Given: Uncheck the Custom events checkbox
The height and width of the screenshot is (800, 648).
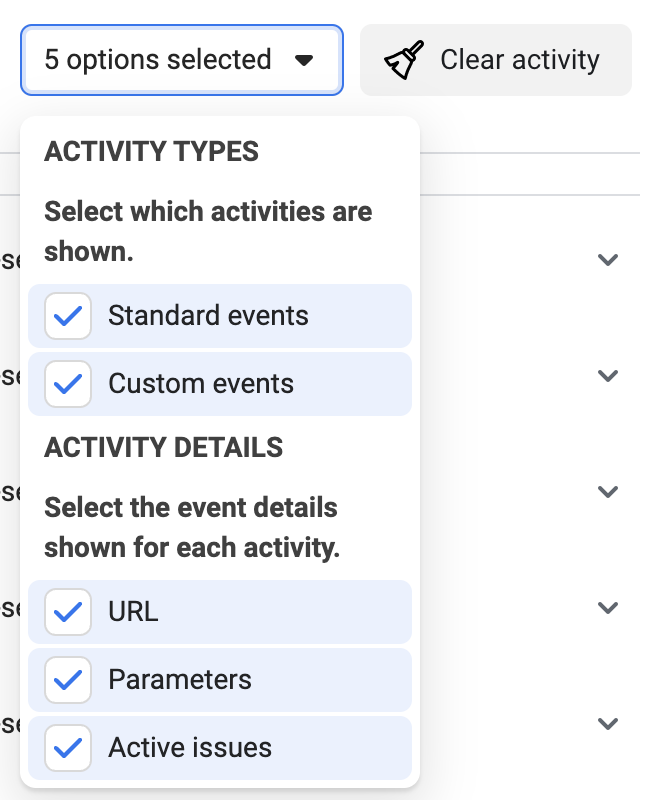Looking at the screenshot, I should [x=68, y=384].
